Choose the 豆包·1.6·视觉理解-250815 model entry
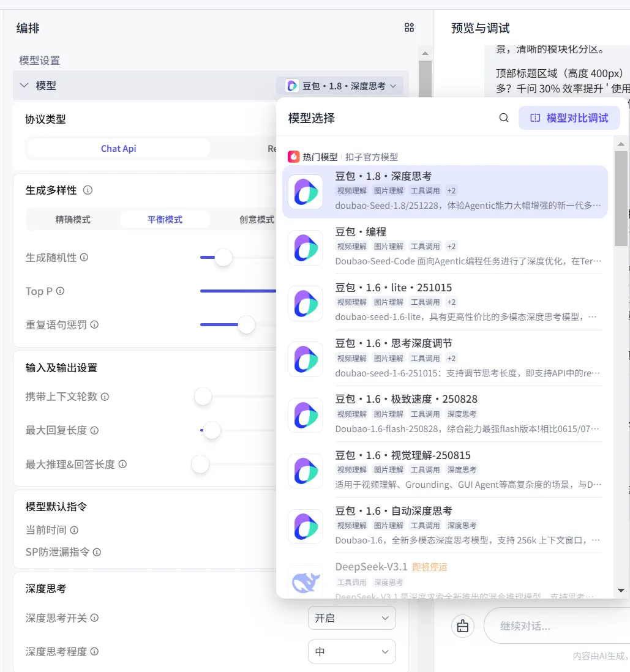 pyautogui.click(x=445, y=471)
